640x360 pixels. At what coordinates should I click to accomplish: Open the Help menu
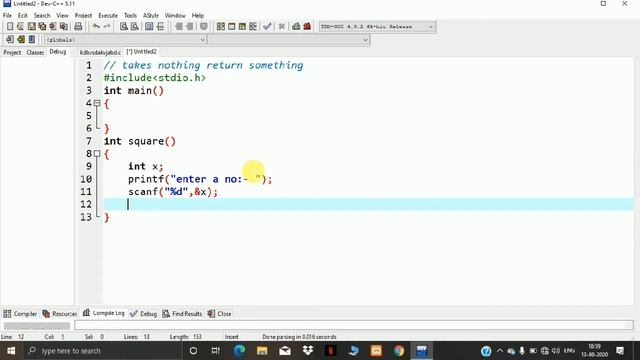point(198,16)
